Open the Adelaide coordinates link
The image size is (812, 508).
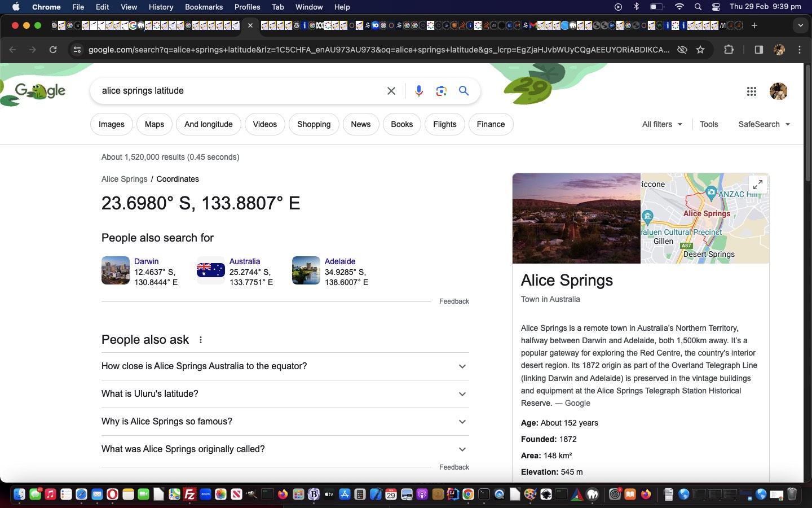tap(340, 261)
